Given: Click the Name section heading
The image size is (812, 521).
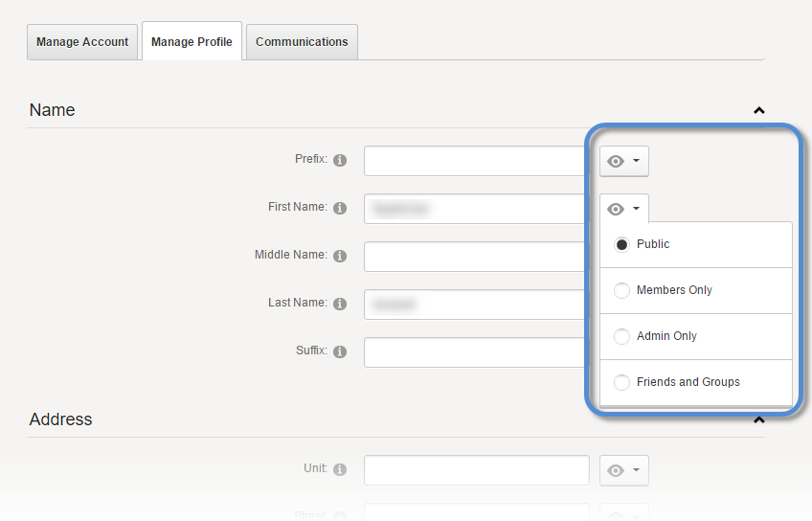Looking at the screenshot, I should tap(53, 110).
